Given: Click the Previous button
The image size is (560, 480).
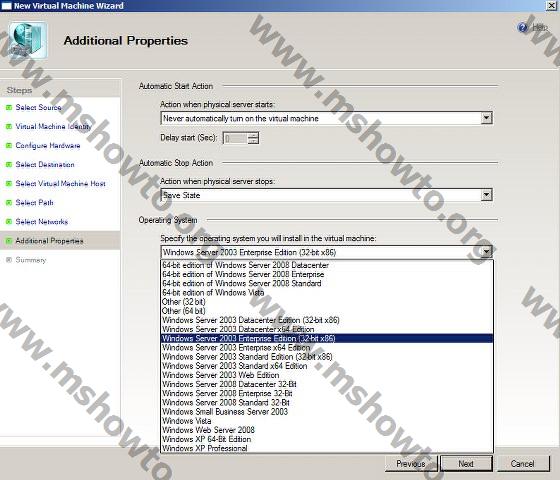Looking at the screenshot, I should click(411, 464).
